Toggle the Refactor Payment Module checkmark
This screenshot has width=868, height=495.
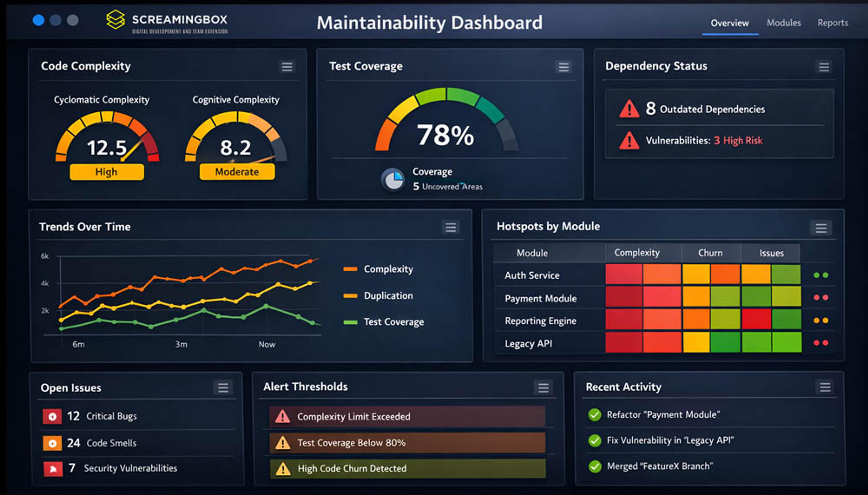(x=594, y=415)
